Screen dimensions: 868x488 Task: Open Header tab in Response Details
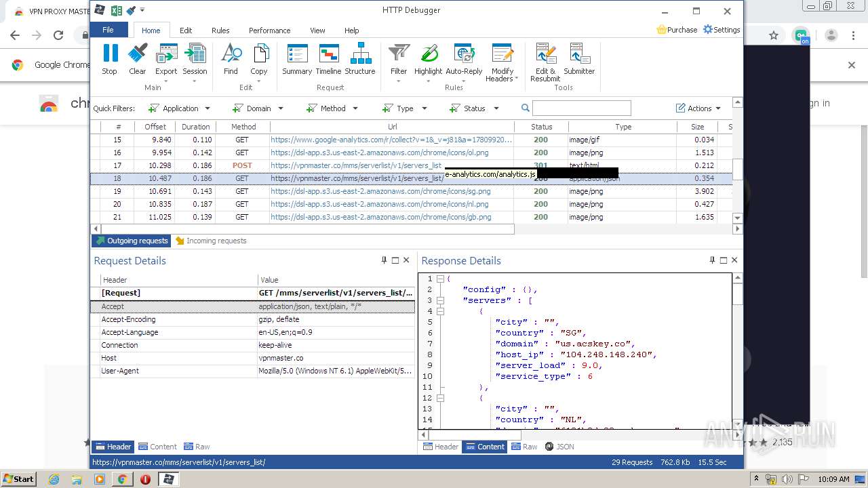point(440,447)
